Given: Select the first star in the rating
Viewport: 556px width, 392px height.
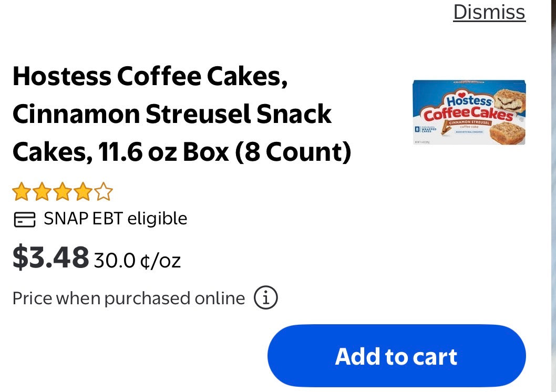Looking at the screenshot, I should pos(22,192).
